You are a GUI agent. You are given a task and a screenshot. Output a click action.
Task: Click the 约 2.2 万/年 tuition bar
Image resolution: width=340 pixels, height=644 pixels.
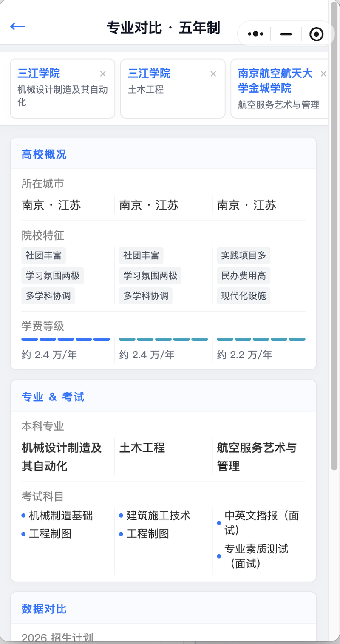point(261,339)
